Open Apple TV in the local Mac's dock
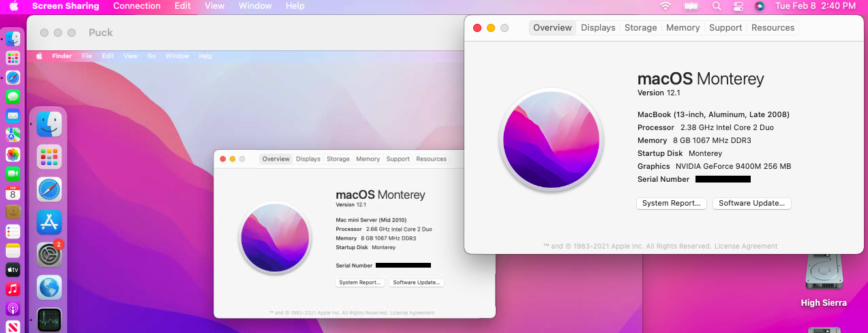868x333 pixels. click(12, 270)
